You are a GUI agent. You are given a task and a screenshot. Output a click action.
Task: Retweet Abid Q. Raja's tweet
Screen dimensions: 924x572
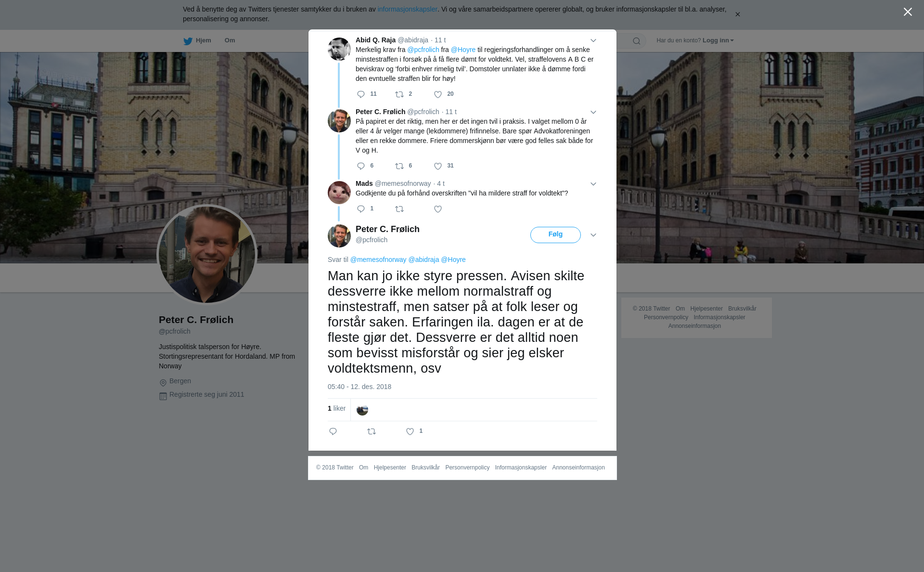click(x=399, y=94)
